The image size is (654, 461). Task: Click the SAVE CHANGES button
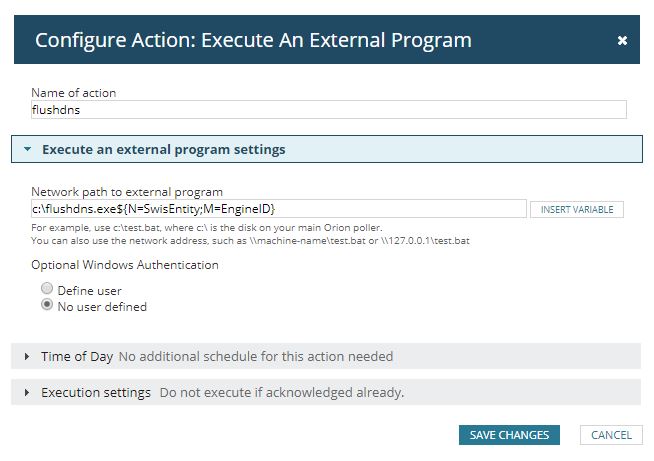[x=509, y=435]
